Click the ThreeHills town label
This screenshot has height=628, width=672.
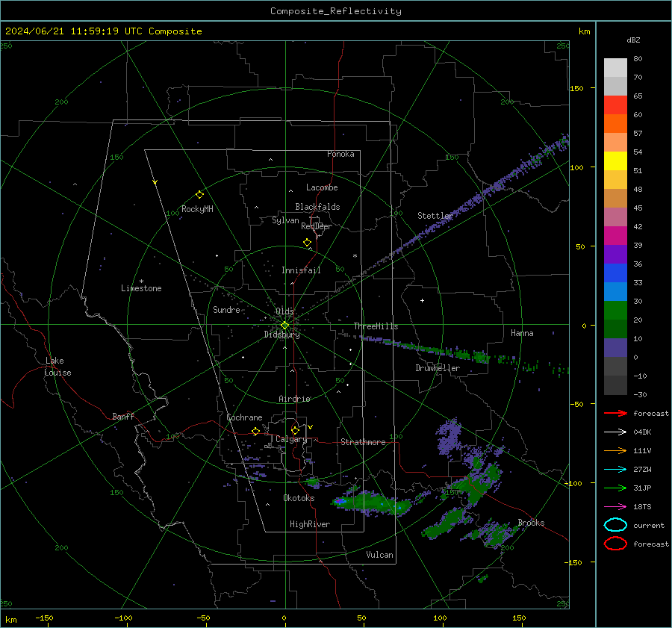tap(376, 326)
